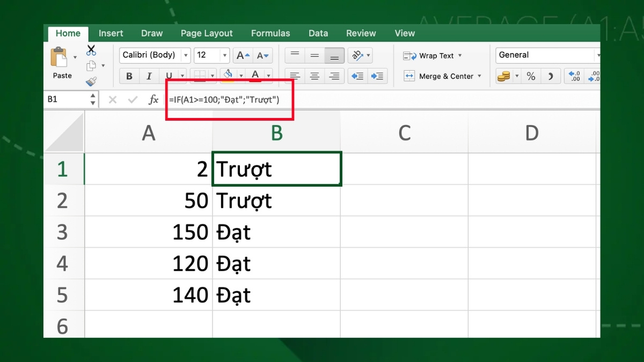Click the Increase Font Size icon

point(242,55)
